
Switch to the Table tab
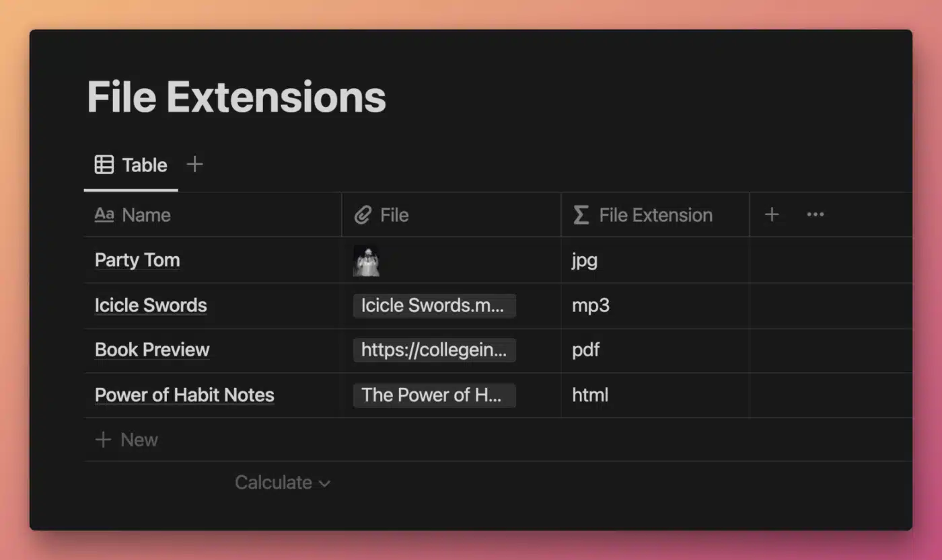(x=144, y=165)
